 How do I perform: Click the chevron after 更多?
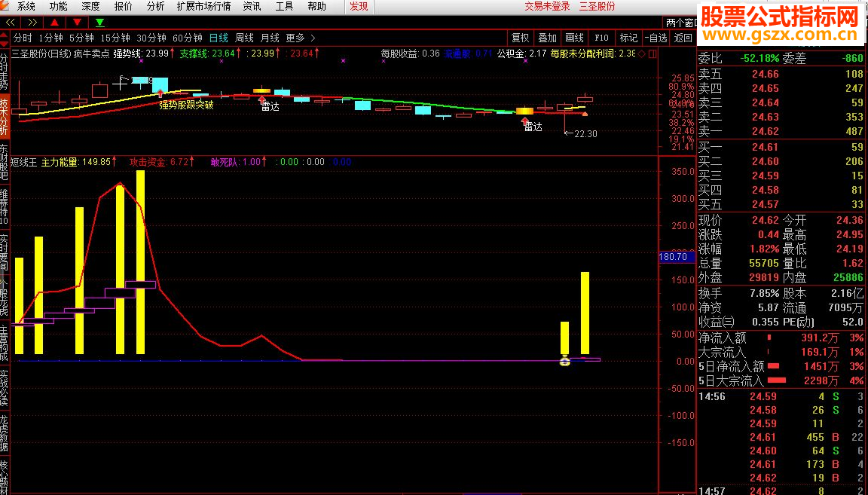313,38
